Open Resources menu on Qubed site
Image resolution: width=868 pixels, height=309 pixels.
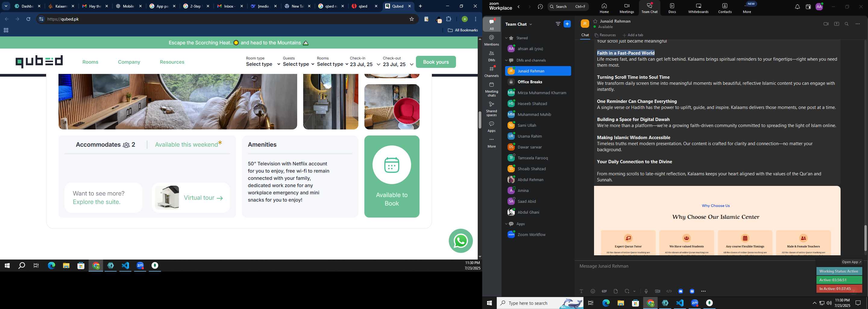pyautogui.click(x=172, y=62)
